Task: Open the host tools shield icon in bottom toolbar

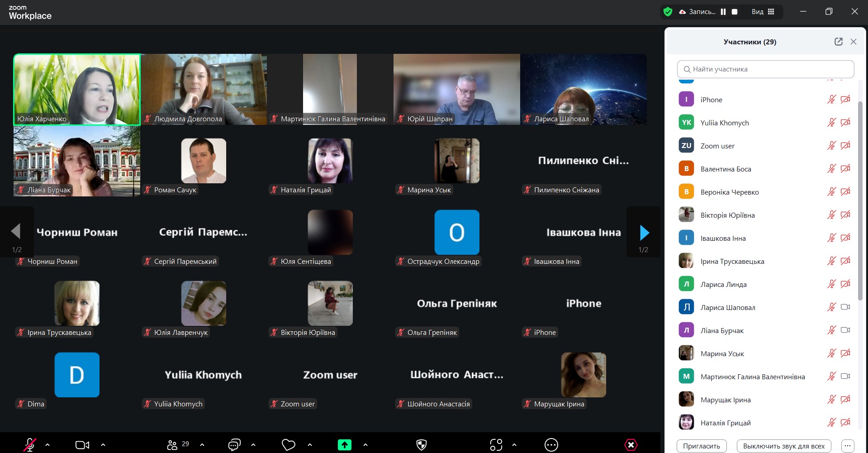Action: click(421, 445)
